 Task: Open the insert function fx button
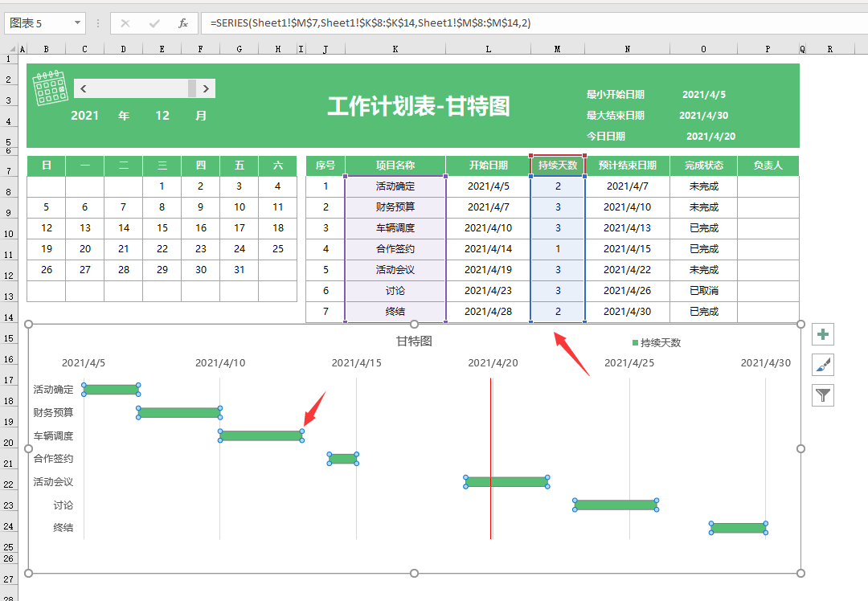pos(183,23)
